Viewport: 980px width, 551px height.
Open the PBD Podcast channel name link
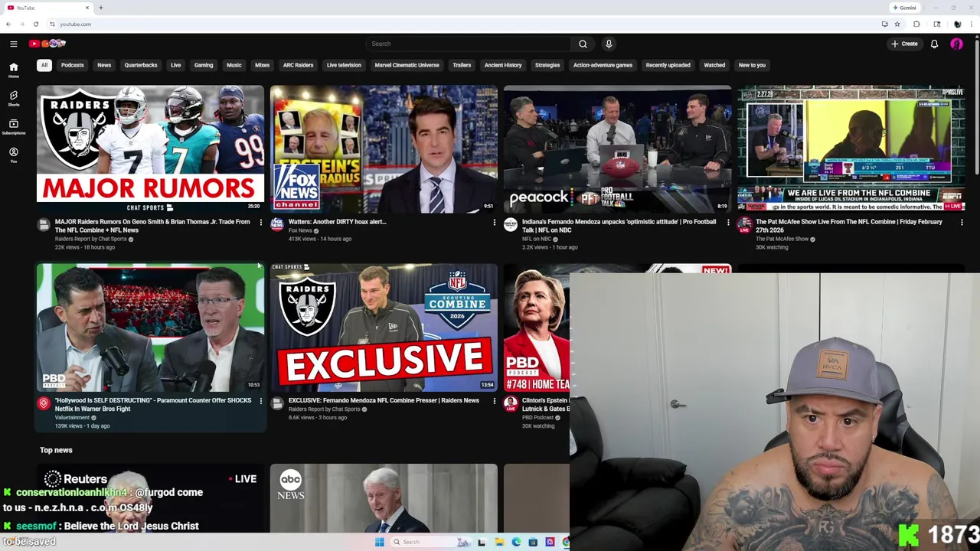coord(537,418)
